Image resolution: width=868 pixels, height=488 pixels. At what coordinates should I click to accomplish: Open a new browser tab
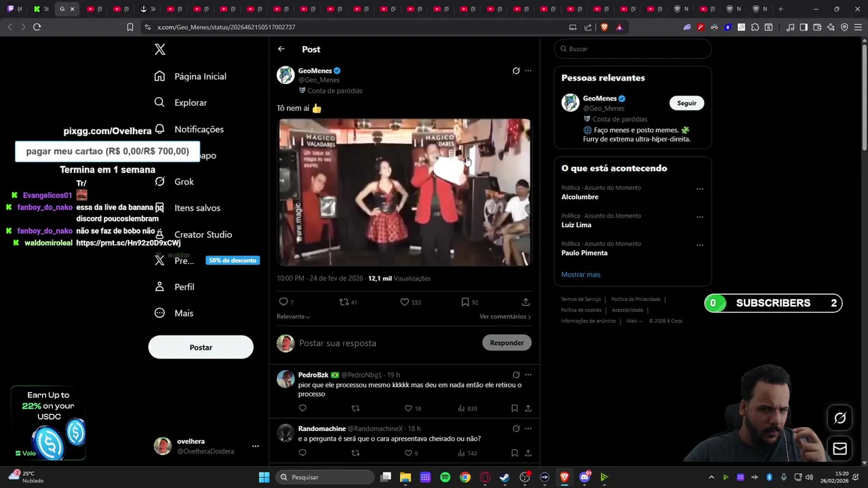pyautogui.click(x=781, y=9)
